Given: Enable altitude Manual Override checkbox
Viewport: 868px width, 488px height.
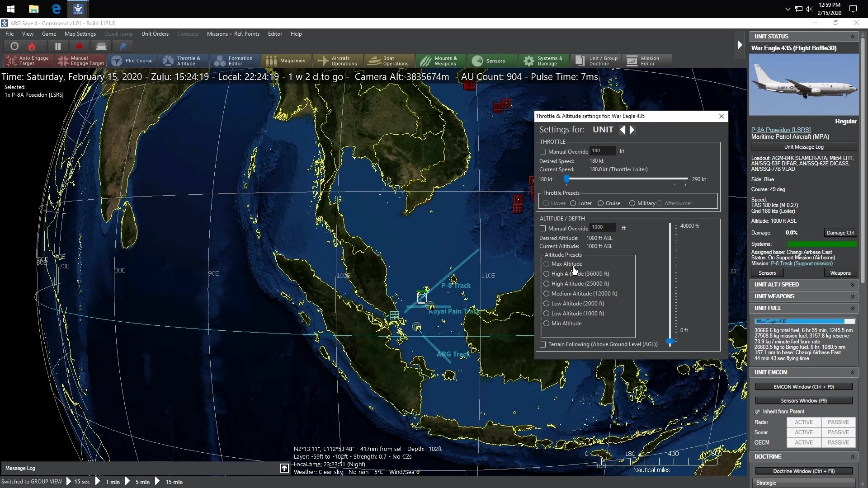Looking at the screenshot, I should (x=543, y=229).
